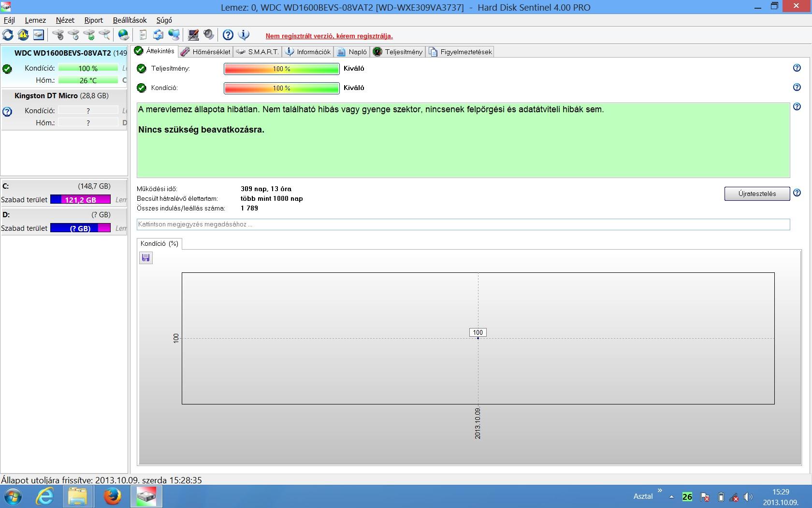This screenshot has height=508, width=812.
Task: Open the Súgó menu
Action: tap(164, 20)
